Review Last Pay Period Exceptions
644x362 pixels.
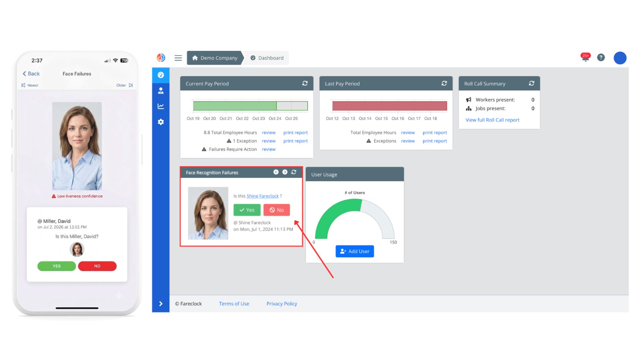(x=408, y=141)
